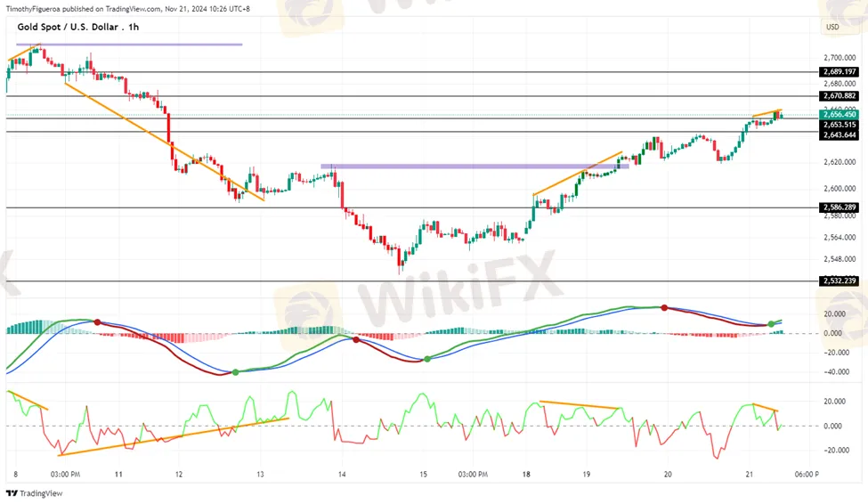This screenshot has width=868, height=504.
Task: Click the Gold Spot / U.S. Dollar title
Action: coord(68,27)
